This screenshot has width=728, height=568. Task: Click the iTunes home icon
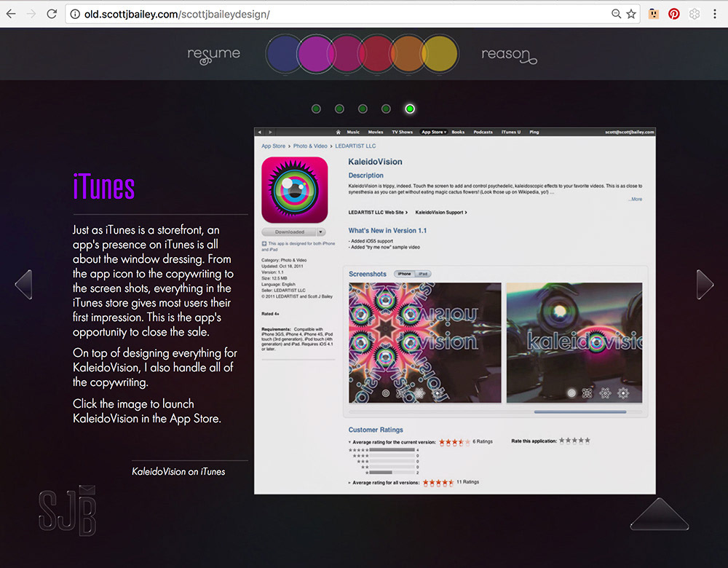pyautogui.click(x=339, y=132)
